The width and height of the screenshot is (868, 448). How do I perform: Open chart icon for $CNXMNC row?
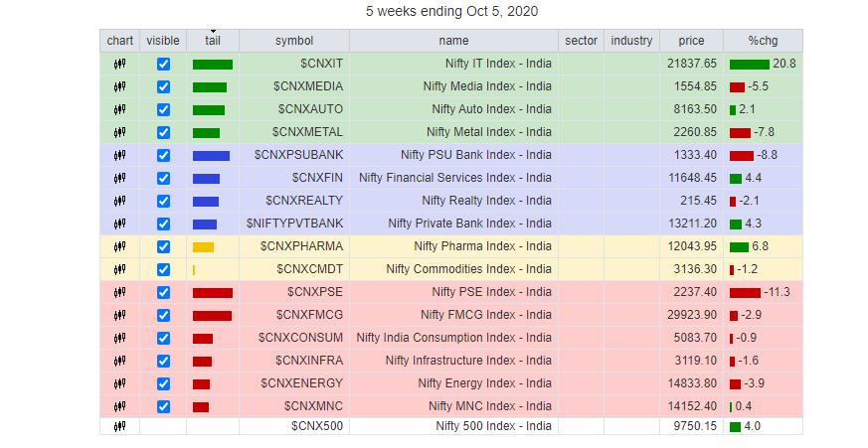click(119, 406)
